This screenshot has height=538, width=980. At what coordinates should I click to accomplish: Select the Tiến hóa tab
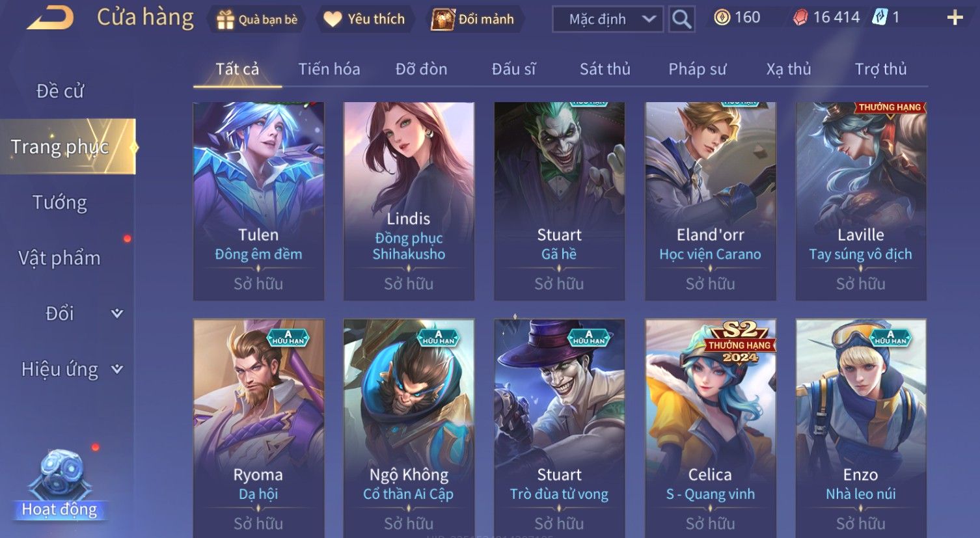329,69
